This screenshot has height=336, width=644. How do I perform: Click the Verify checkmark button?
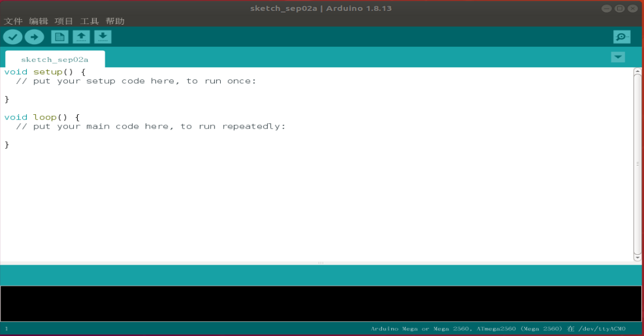click(13, 37)
